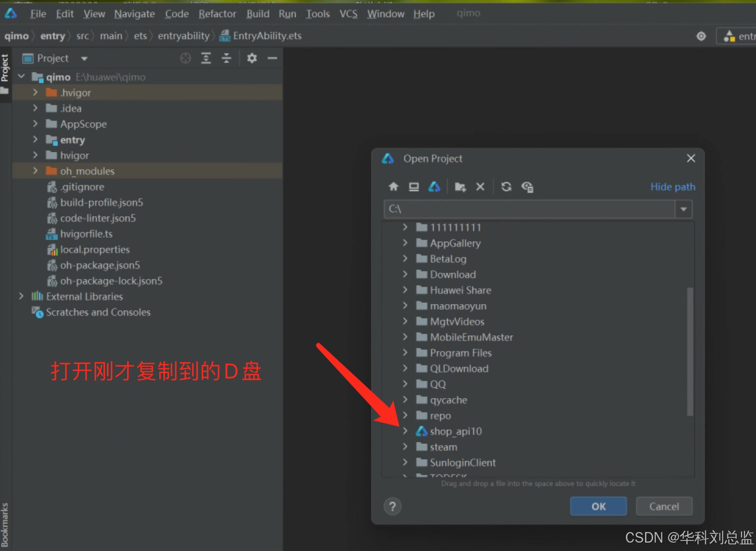
Task: Click the New Folder icon in dialog
Action: (460, 187)
